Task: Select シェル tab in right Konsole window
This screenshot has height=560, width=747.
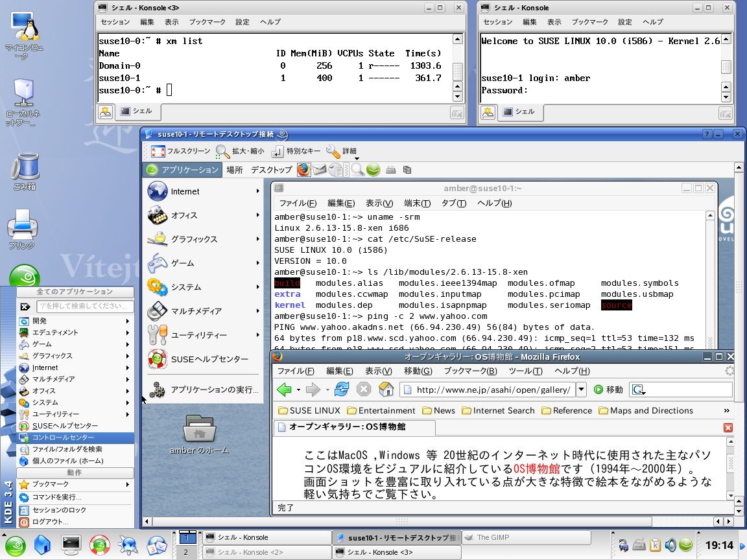Action: pos(519,112)
